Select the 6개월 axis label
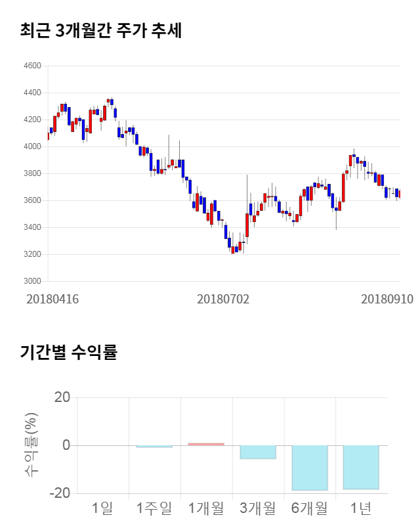 click(310, 508)
